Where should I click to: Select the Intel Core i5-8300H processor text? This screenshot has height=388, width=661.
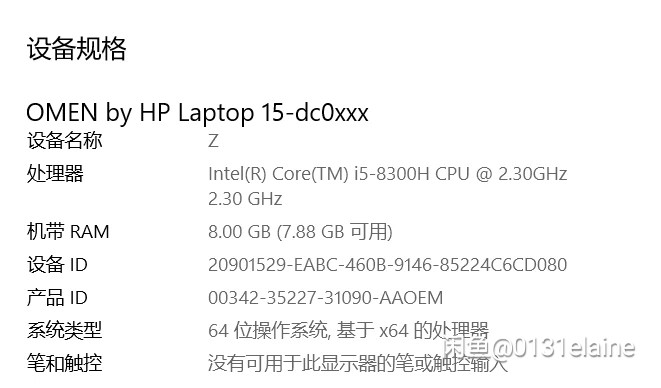click(x=387, y=174)
